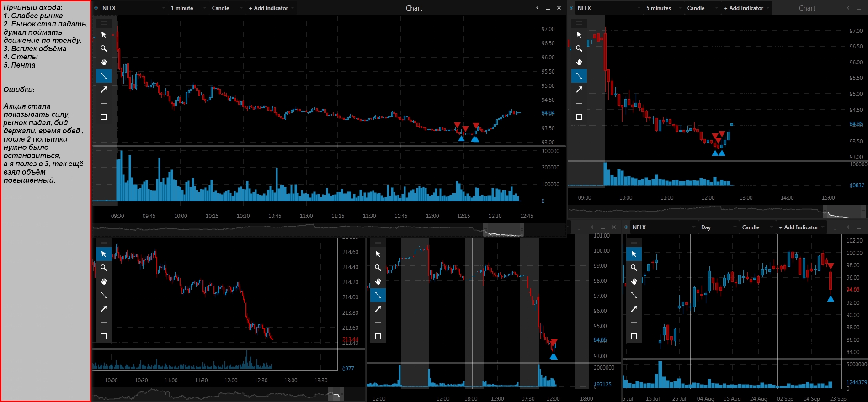Toggle the link circle in 5 minutes chart header

click(x=571, y=8)
